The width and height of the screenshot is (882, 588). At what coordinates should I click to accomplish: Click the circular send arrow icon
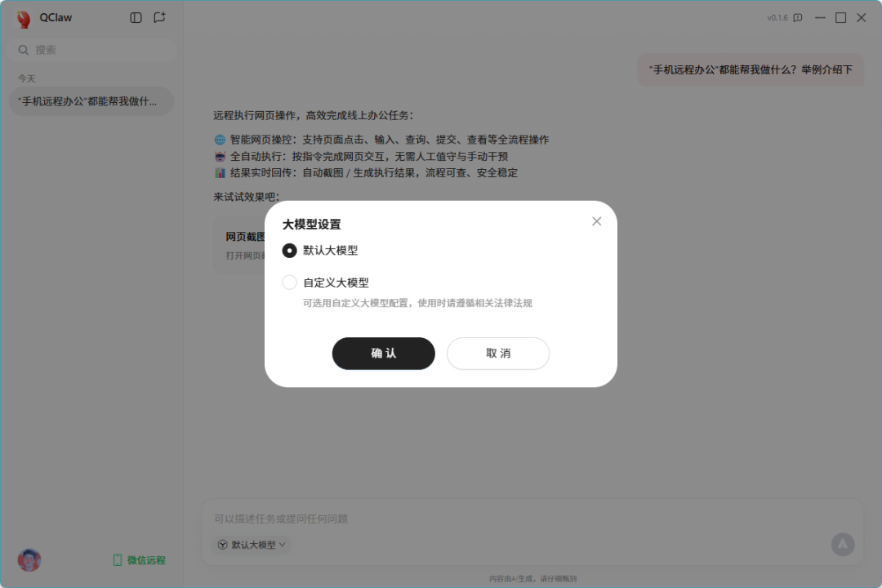pos(843,544)
